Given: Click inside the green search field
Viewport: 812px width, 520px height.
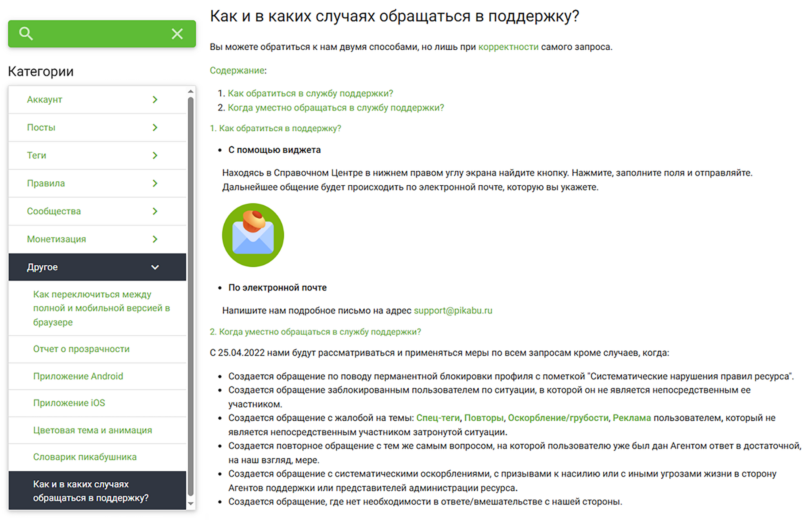Looking at the screenshot, I should coord(102,34).
